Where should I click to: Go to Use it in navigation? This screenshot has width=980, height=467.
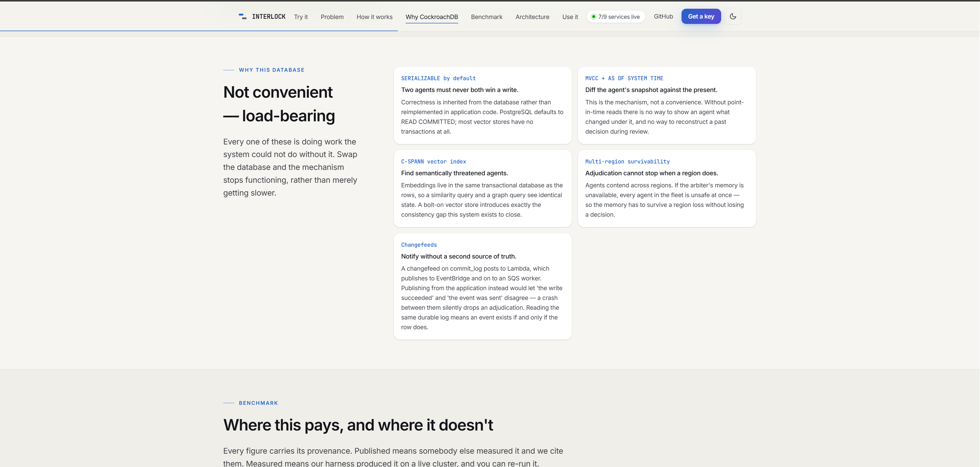pos(570,17)
